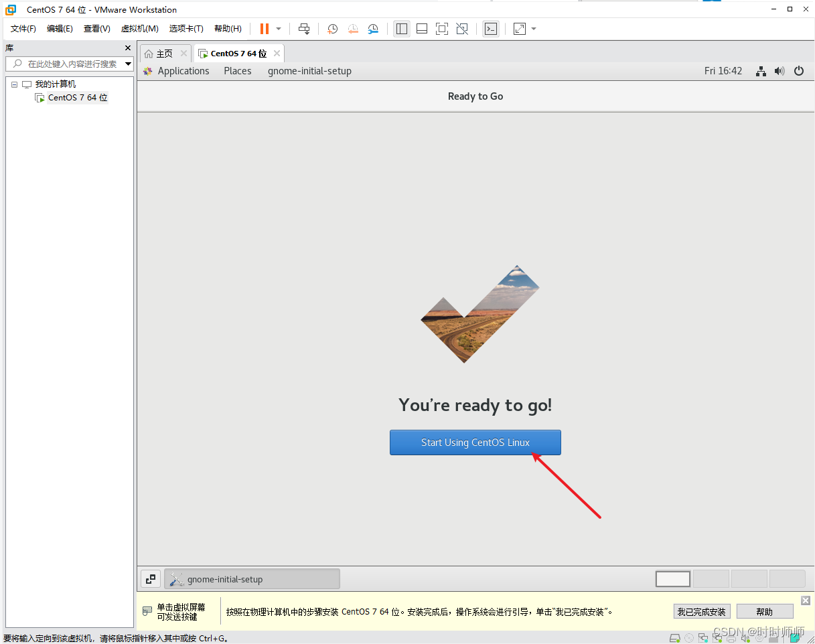
Task: Open the 文件(F) menu
Action: 23,29
